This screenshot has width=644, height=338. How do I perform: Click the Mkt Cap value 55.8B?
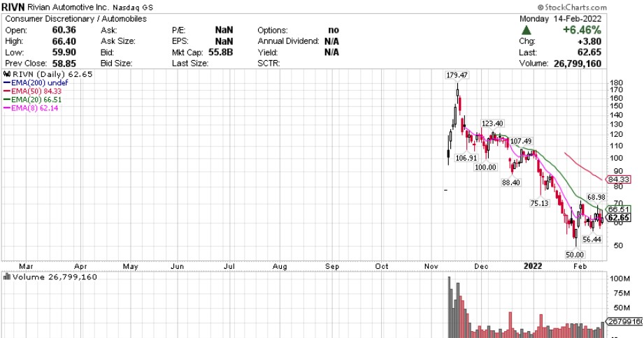[220, 52]
